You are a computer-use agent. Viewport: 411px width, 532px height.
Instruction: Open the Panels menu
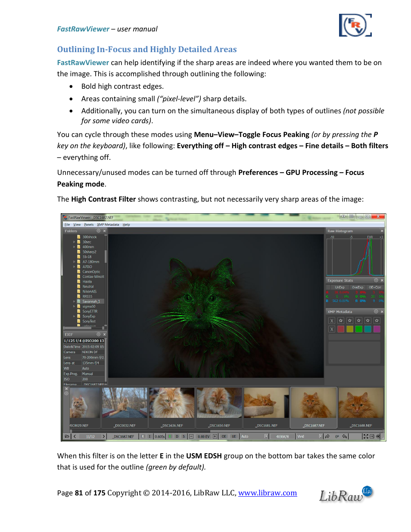[x=89, y=224]
